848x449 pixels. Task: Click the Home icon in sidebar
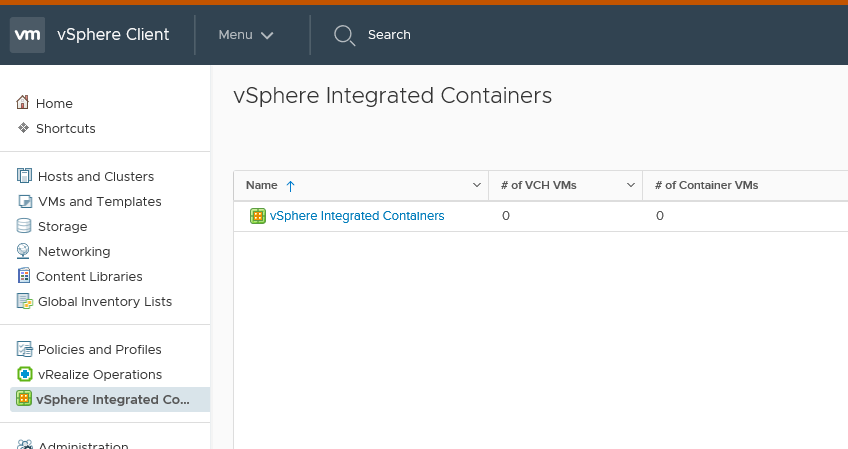tap(23, 102)
